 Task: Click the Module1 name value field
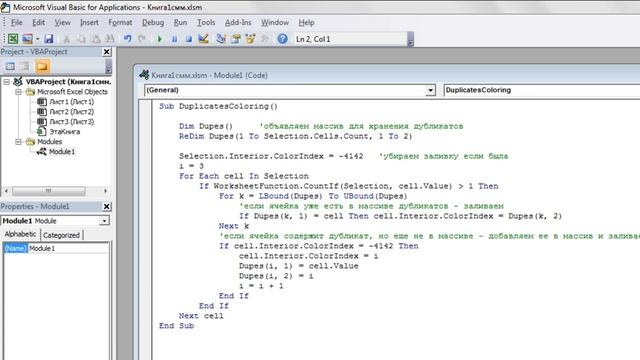68,248
